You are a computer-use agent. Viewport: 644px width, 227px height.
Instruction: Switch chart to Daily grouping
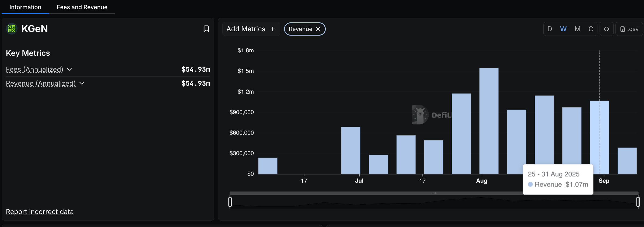click(550, 29)
